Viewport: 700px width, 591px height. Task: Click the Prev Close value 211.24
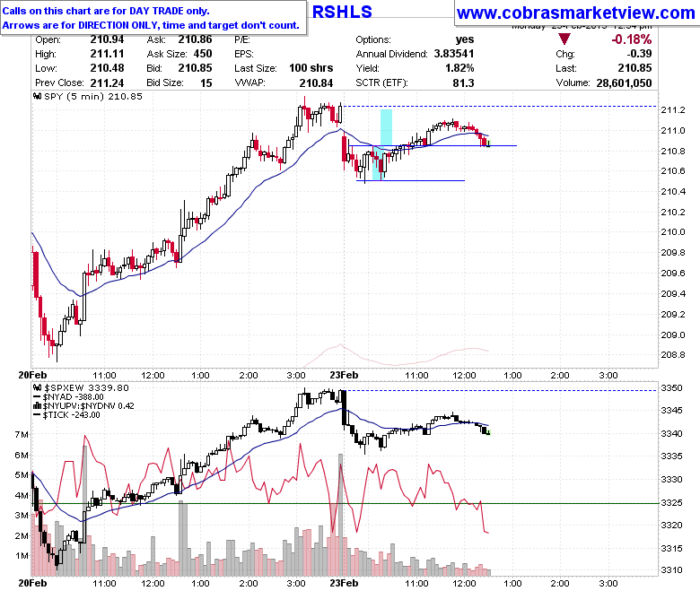[107, 83]
